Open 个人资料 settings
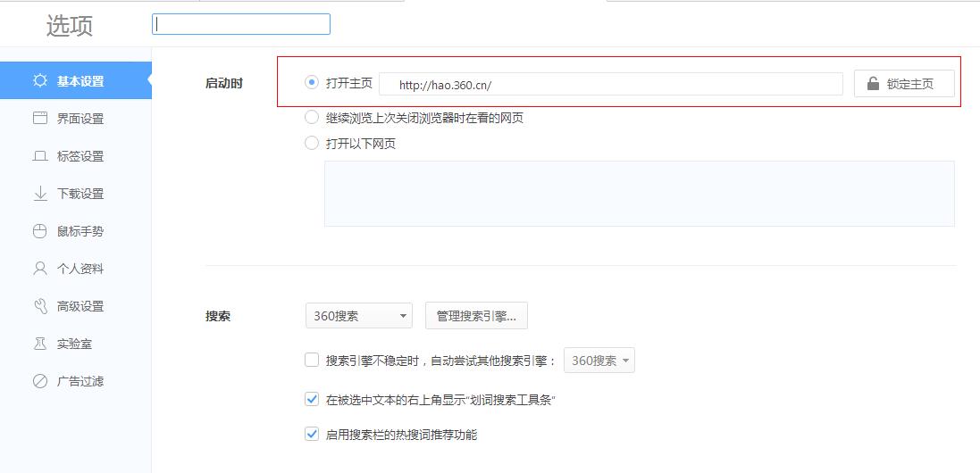980x473 pixels. (76, 269)
